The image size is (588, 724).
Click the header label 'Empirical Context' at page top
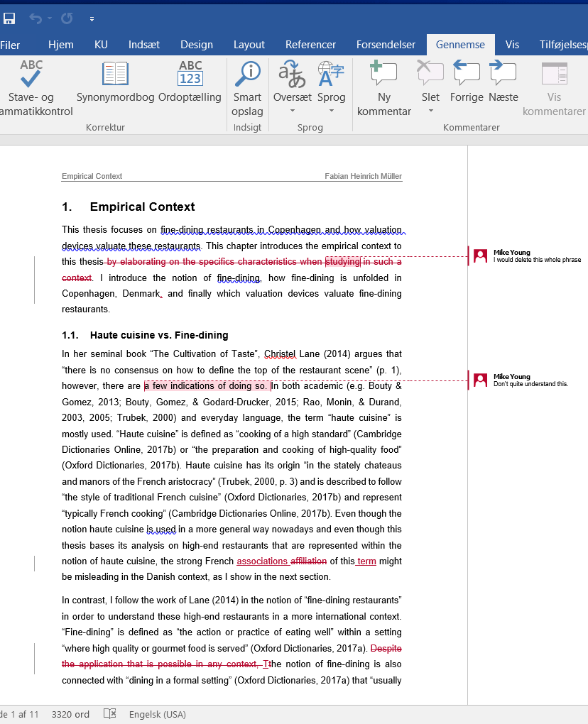point(92,176)
